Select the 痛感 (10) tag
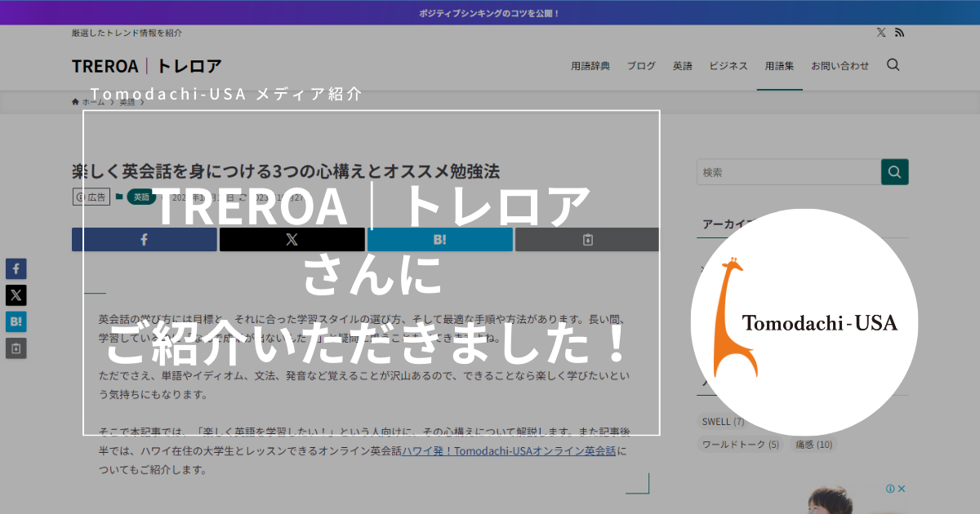This screenshot has height=514, width=980. point(814,445)
